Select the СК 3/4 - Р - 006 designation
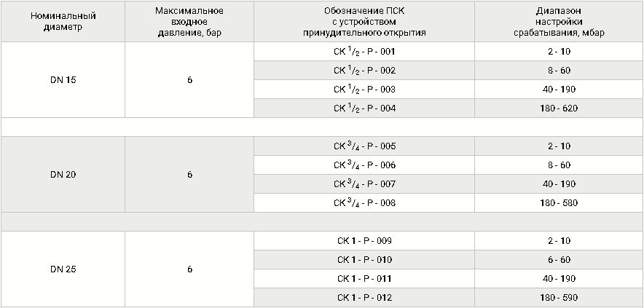This screenshot has height=308, width=644. tap(364, 165)
